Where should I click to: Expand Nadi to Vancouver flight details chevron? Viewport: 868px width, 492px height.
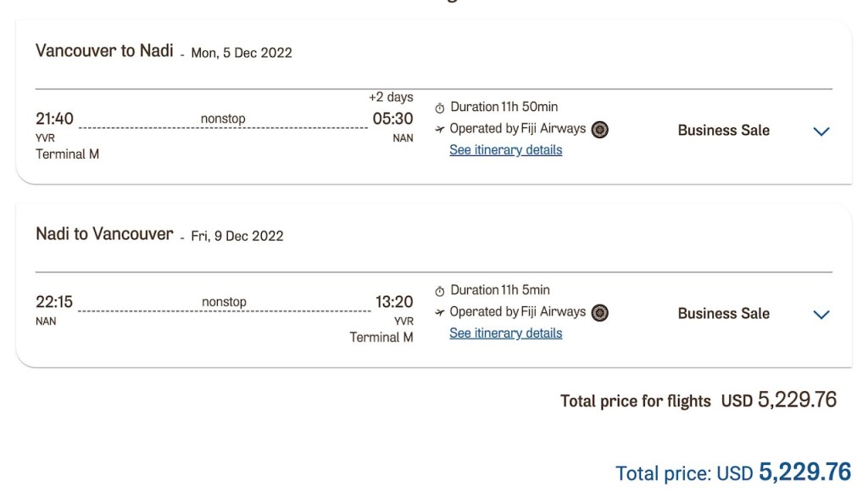click(821, 315)
